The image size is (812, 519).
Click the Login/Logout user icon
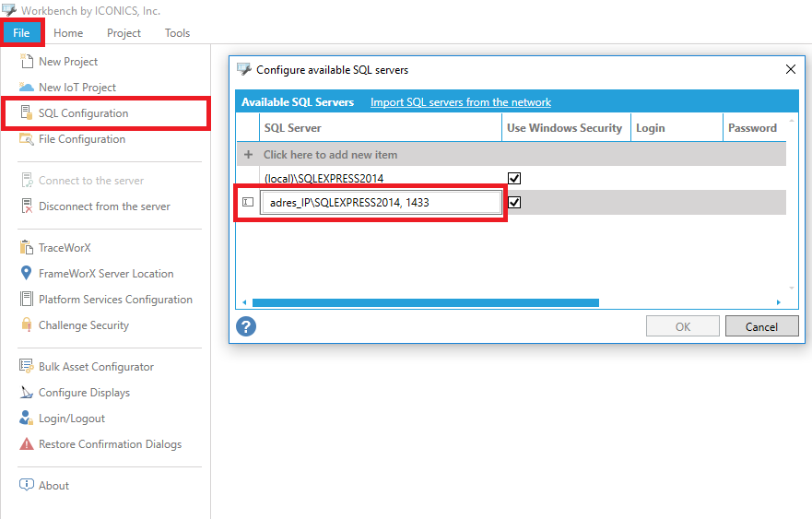[x=27, y=418]
